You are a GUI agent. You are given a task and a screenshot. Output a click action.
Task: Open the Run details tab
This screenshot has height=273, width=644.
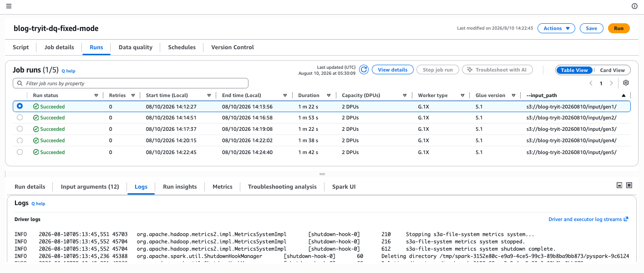(30, 187)
